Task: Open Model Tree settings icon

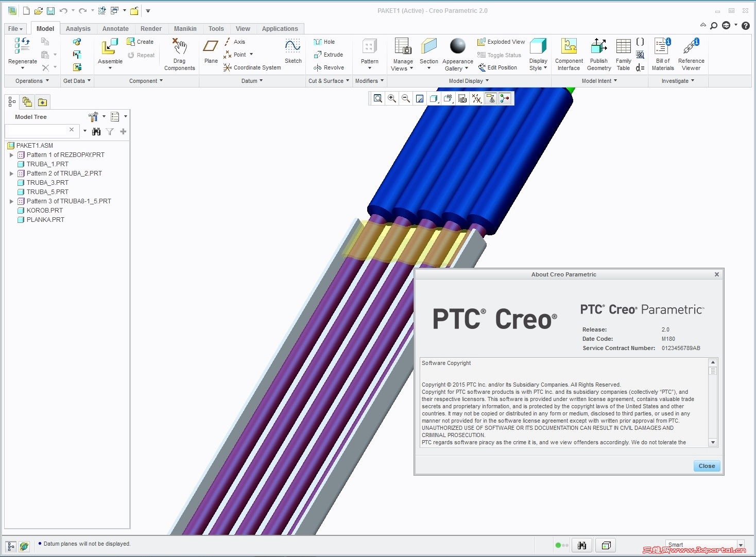Action: pos(93,117)
